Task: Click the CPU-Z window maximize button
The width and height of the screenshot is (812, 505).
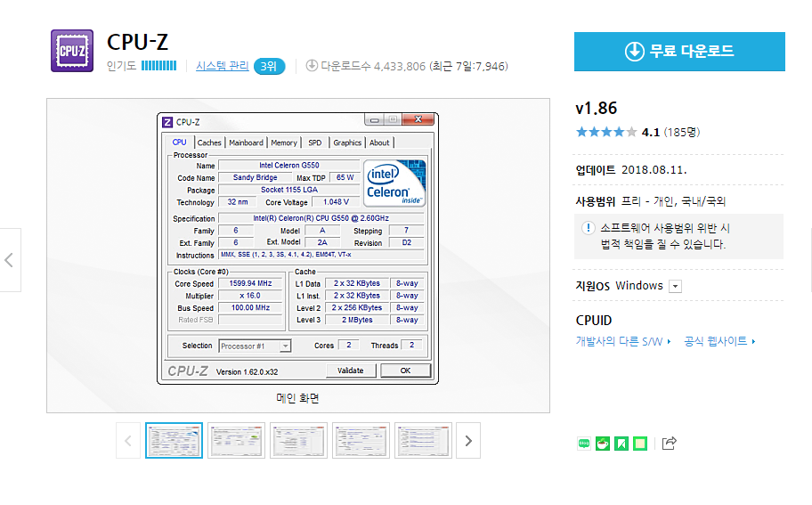Action: (393, 119)
